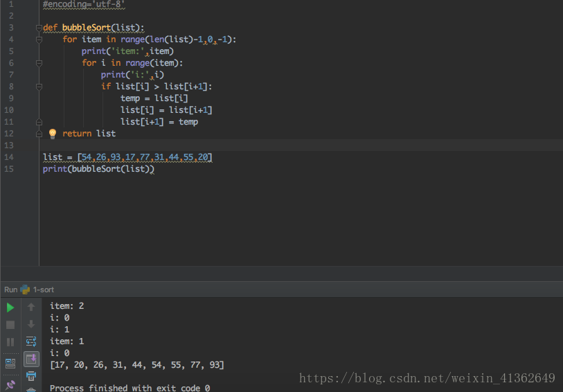Toggle scroll to end of output
Screen dimensions: 563x392
tap(31, 359)
